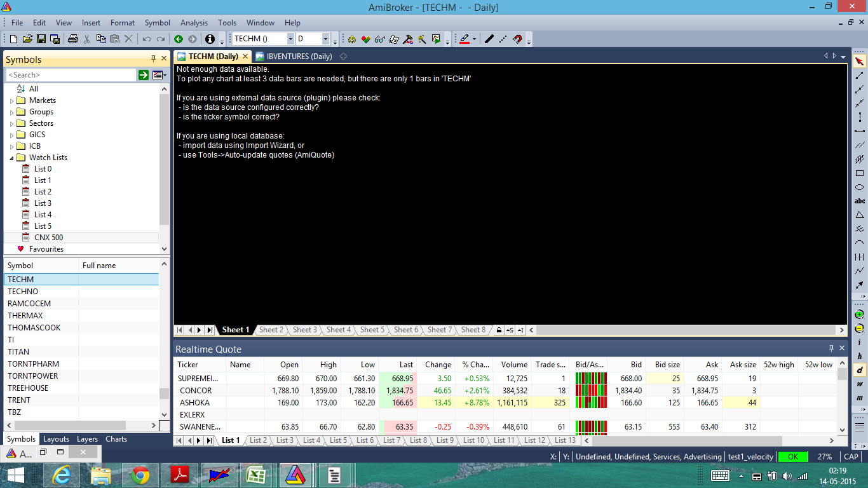The width and height of the screenshot is (868, 488).
Task: Save with the floppy disk icon
Action: pyautogui.click(x=41, y=39)
